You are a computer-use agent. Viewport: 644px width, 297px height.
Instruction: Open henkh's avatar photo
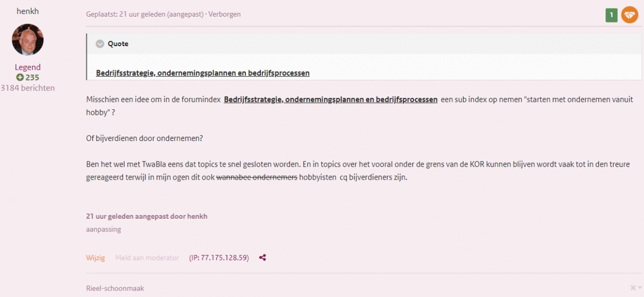pos(27,40)
